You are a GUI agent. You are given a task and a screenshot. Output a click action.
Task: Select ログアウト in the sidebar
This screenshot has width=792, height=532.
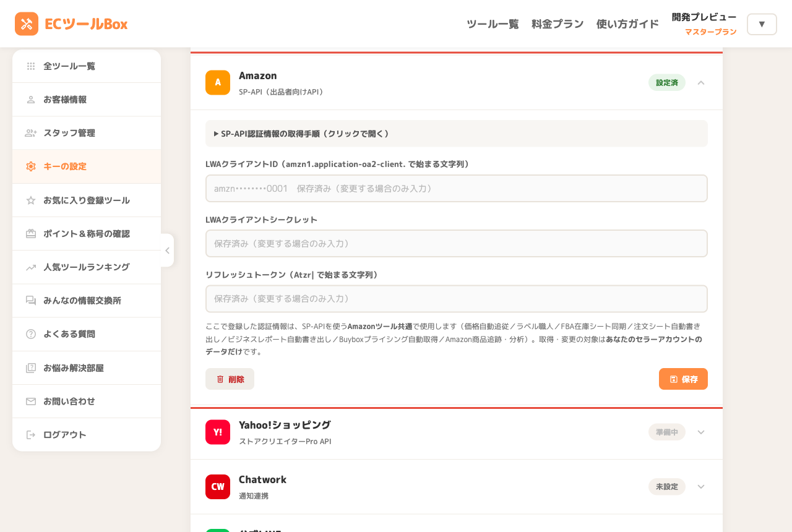87,435
